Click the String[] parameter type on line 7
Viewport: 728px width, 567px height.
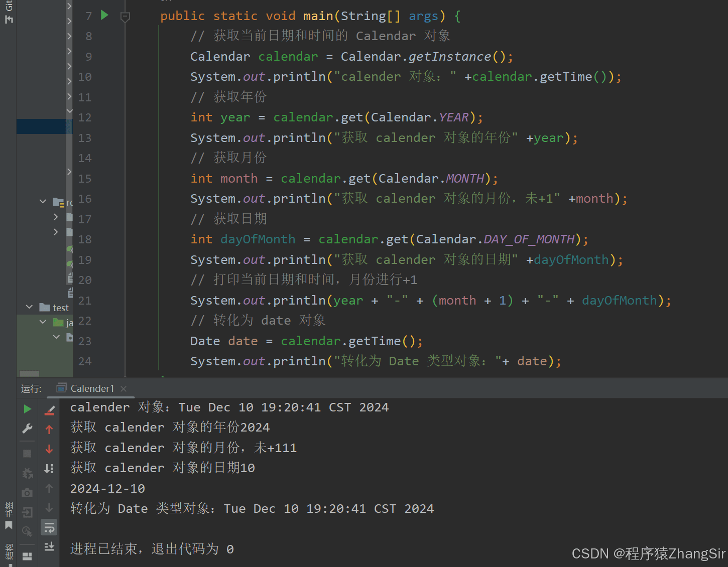click(x=371, y=16)
